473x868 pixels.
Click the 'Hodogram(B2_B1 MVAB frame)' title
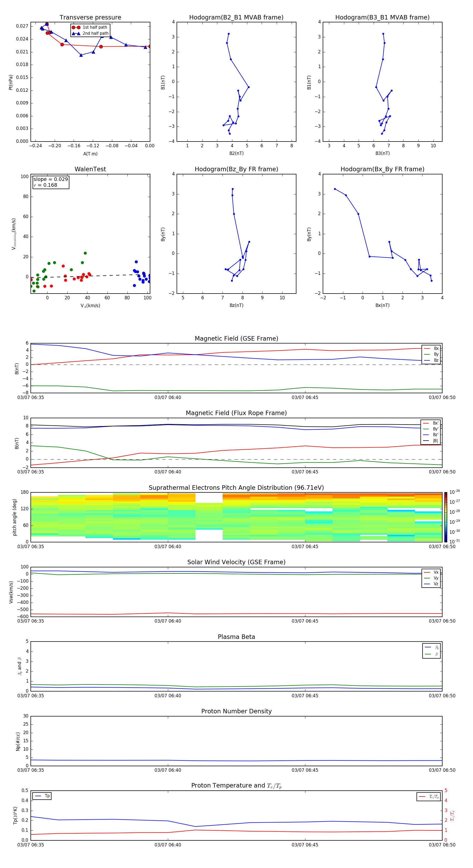tap(236, 18)
